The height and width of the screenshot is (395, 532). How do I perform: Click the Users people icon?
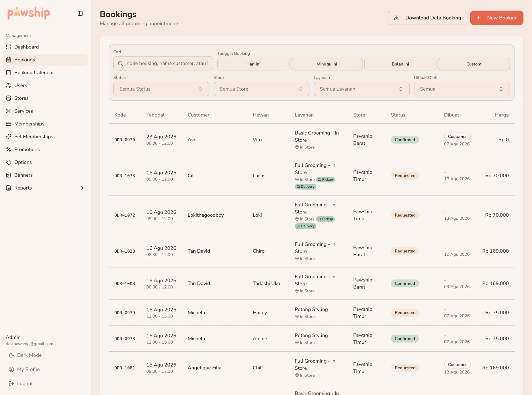9,85
